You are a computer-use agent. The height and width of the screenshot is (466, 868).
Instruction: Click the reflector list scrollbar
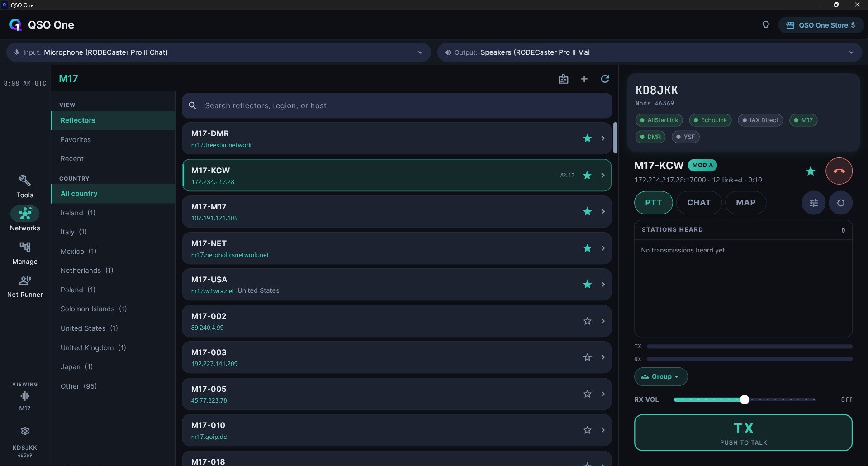coord(615,138)
